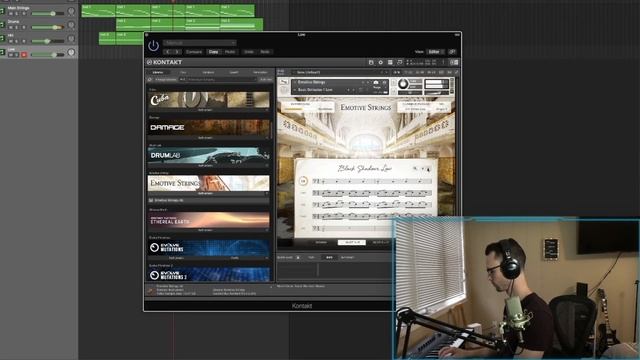The width and height of the screenshot is (640, 360).
Task: Toggle Kontakt browser panel view icon
Action: click(390, 62)
